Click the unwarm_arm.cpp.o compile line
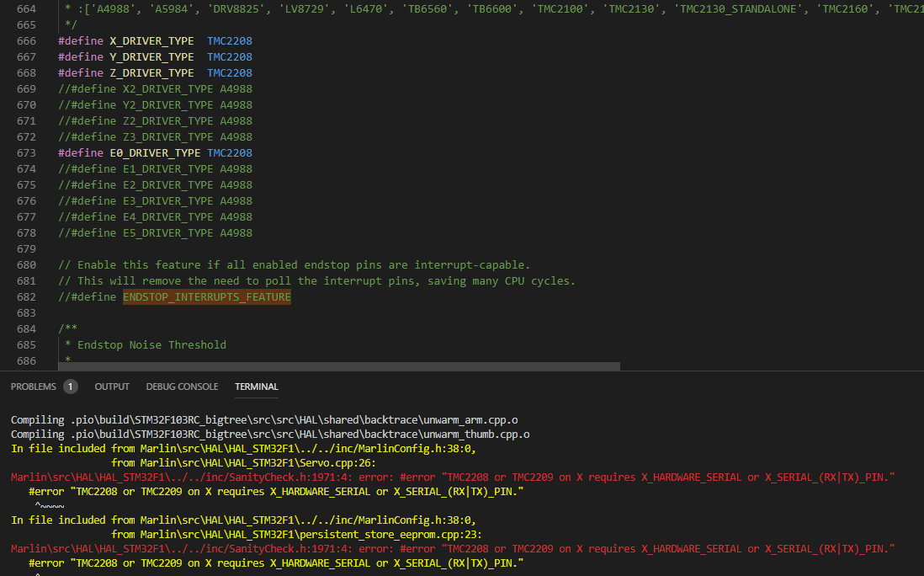 click(264, 419)
